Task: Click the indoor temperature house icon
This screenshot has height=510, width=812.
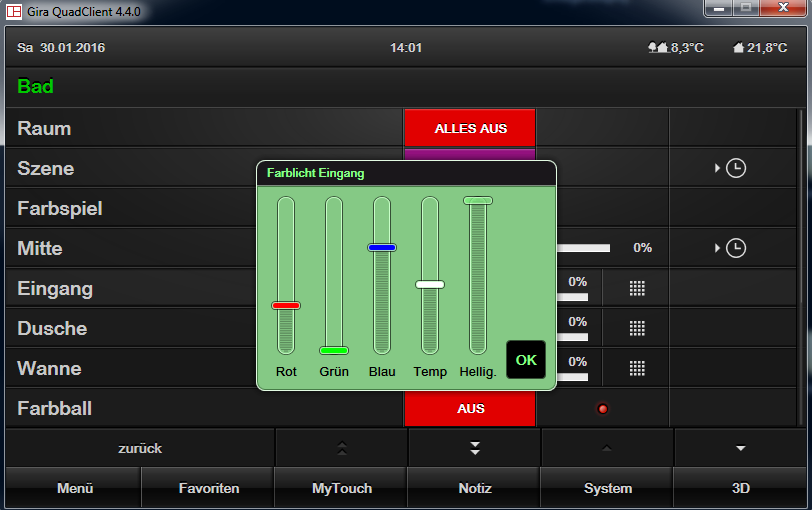Action: point(738,48)
